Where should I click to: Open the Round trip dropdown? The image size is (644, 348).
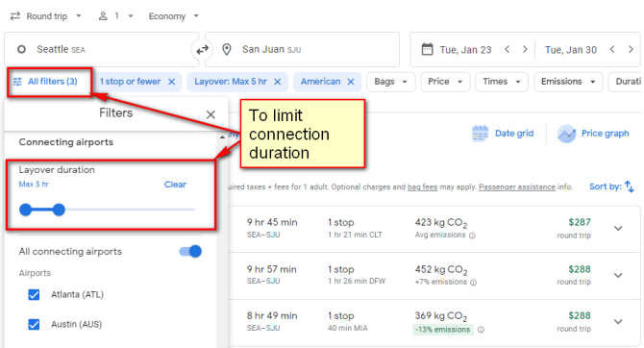[46, 16]
